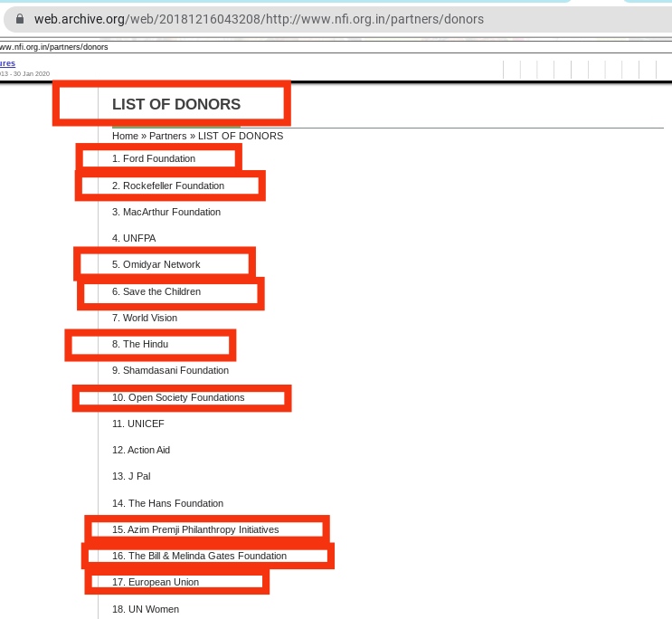Select the entry 8. The Hindu
Image resolution: width=672 pixels, height=619 pixels.
(x=140, y=344)
